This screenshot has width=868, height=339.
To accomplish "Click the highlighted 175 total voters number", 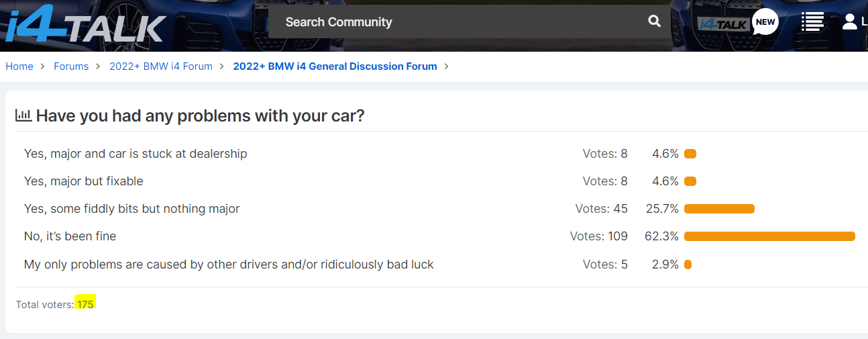I will tap(85, 304).
